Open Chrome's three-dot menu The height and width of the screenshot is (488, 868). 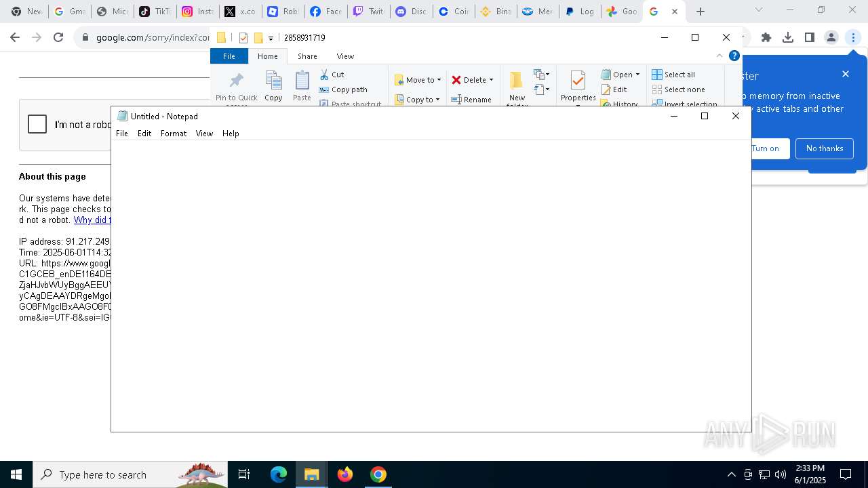[853, 37]
